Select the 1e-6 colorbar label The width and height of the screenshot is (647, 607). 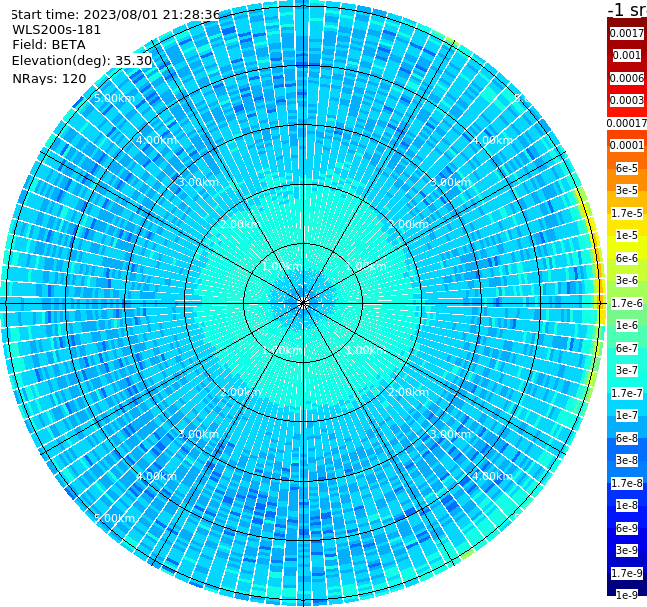(x=627, y=325)
